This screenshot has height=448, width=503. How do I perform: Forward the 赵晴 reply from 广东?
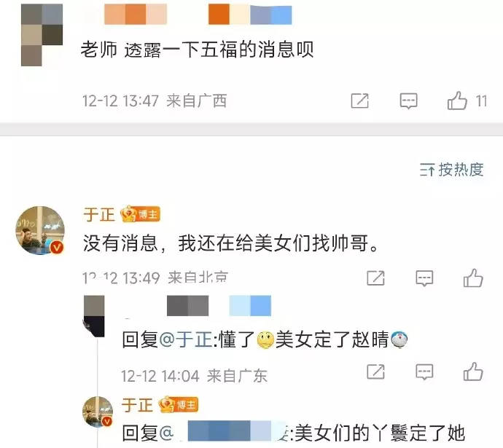375,372
